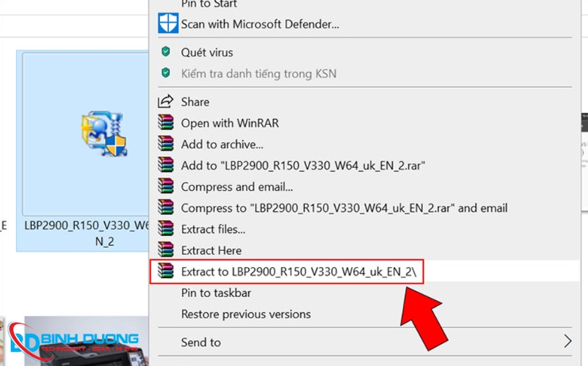Click Pin to taskbar
Viewport: 588px width, 366px height.
[216, 293]
